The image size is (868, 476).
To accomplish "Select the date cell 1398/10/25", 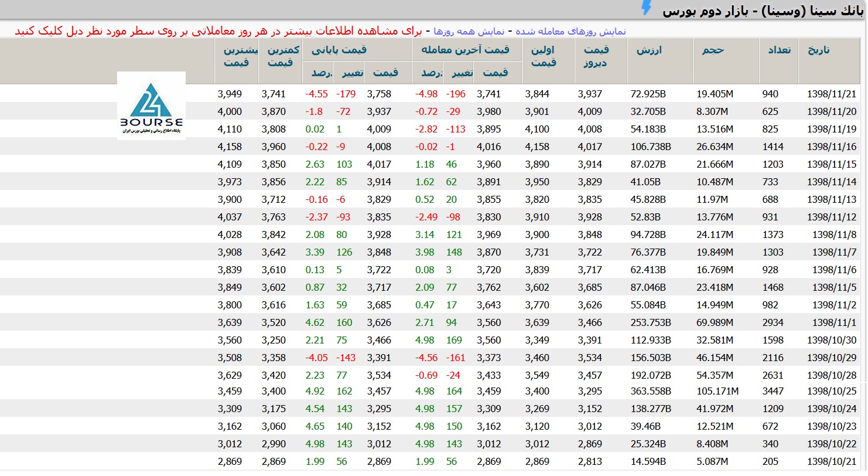I will (832, 391).
